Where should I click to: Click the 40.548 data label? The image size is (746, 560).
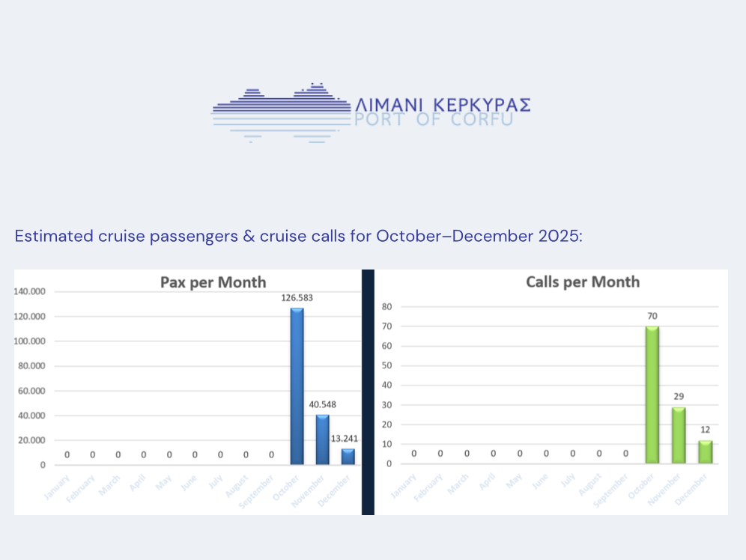pyautogui.click(x=323, y=404)
